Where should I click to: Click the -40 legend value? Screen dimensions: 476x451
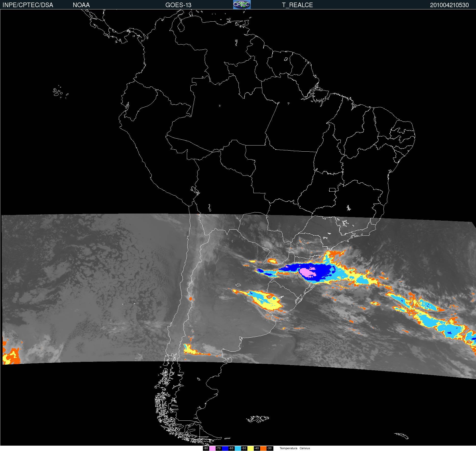point(257,448)
